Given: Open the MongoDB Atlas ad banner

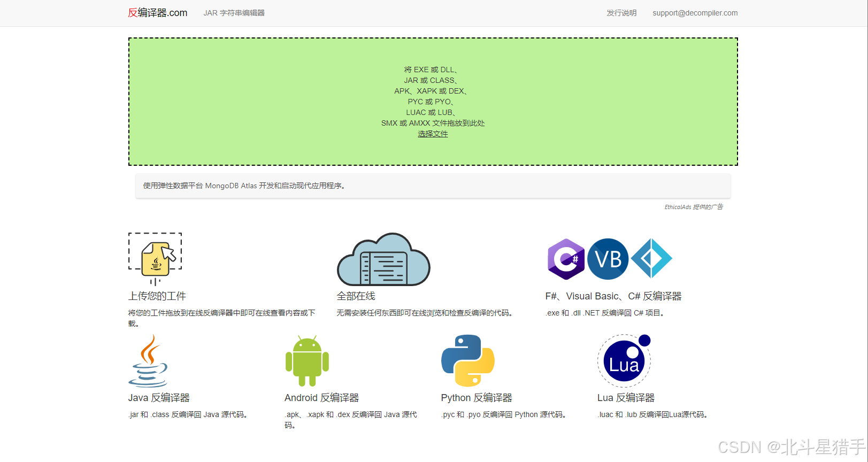Looking at the screenshot, I should [x=433, y=186].
